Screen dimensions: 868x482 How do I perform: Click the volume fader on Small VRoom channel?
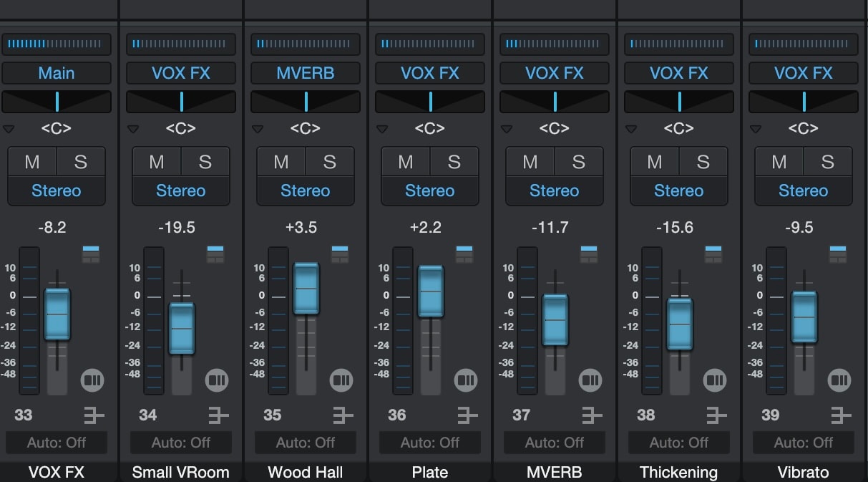pos(182,329)
